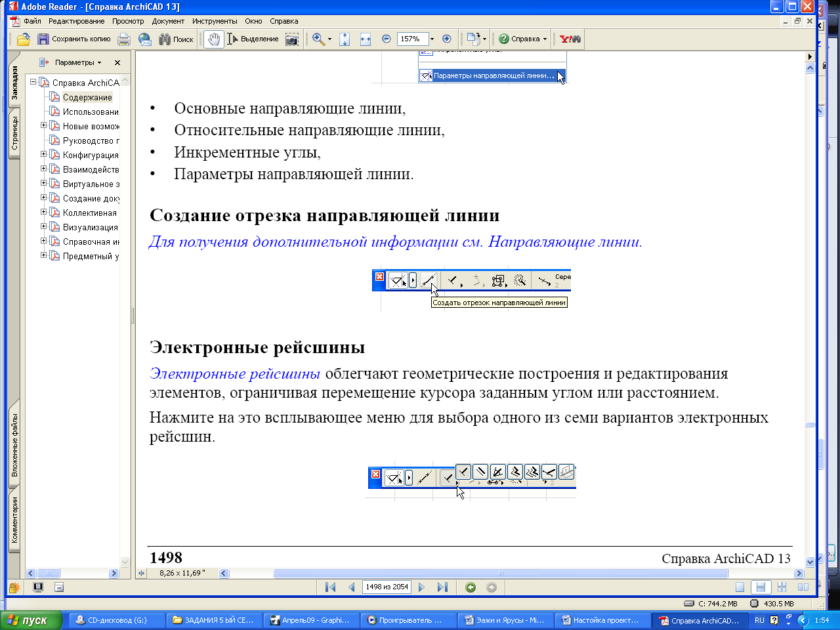Image resolution: width=840 pixels, height=630 pixels.
Task: Go to first page
Action: [330, 587]
